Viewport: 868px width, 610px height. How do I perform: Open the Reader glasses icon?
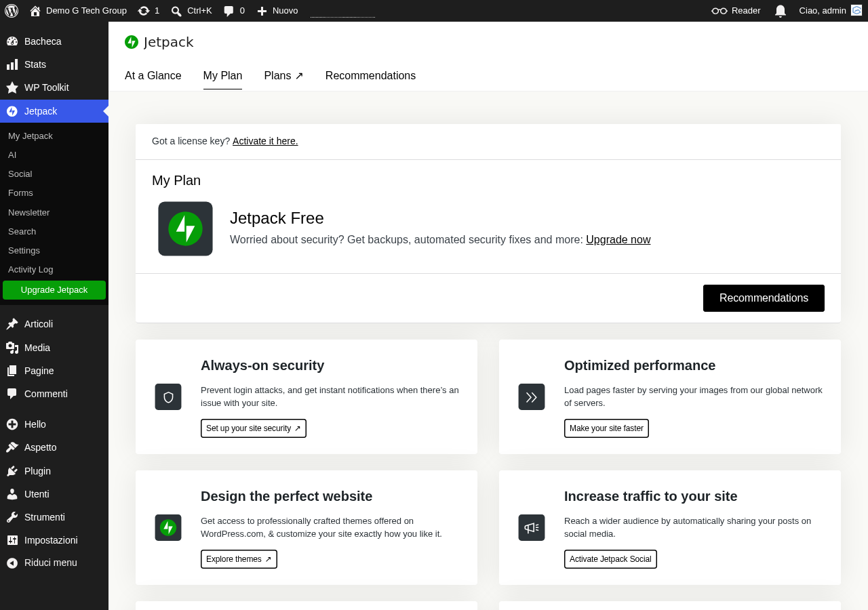pos(719,11)
